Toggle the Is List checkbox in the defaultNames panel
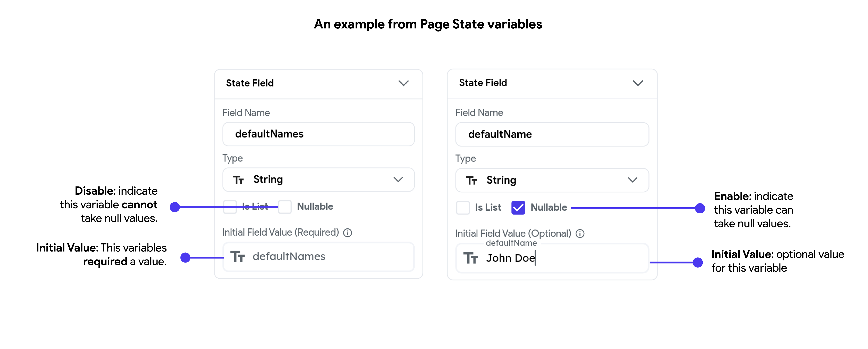The height and width of the screenshot is (349, 868). tap(230, 207)
